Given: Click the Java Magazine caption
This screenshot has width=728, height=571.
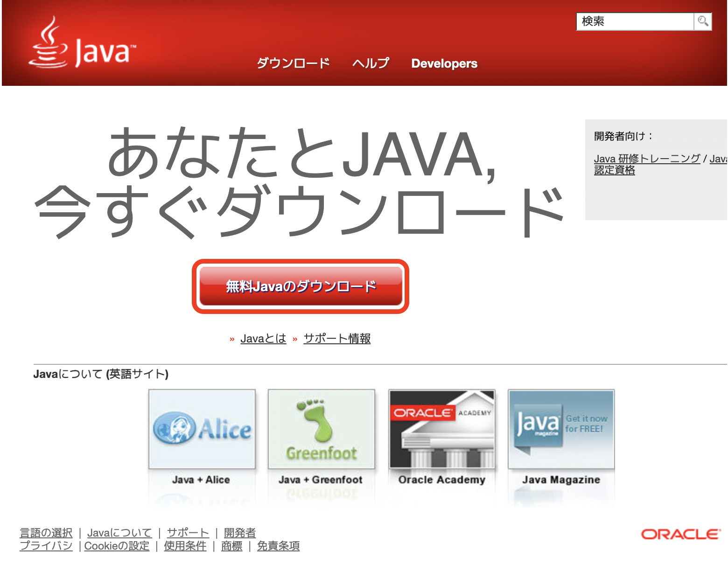Looking at the screenshot, I should point(561,480).
